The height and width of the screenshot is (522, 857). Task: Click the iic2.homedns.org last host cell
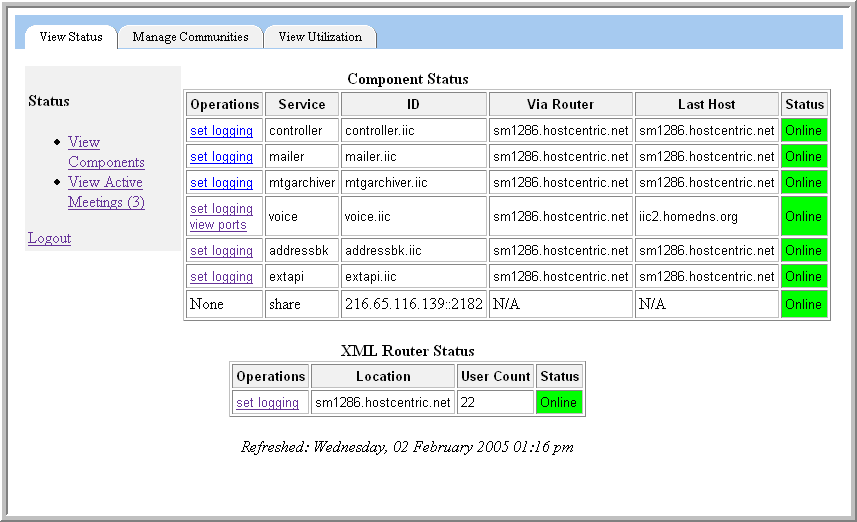tap(707, 216)
